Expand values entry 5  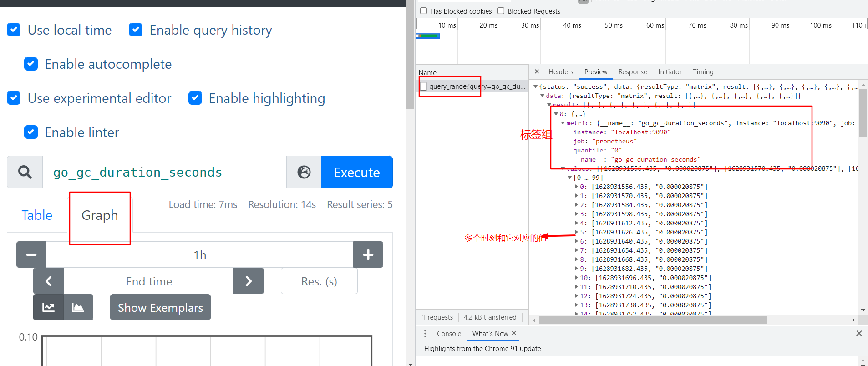pos(576,232)
